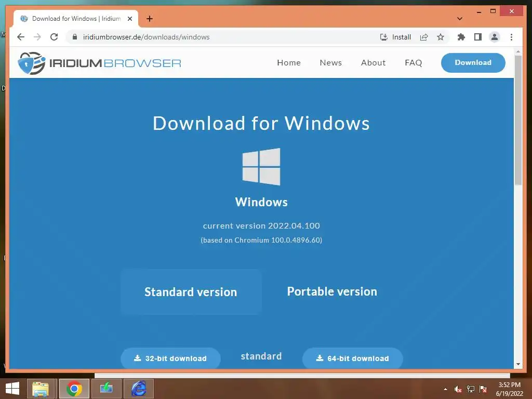532x399 pixels.
Task: Open the FAQ nav link
Action: tap(413, 63)
